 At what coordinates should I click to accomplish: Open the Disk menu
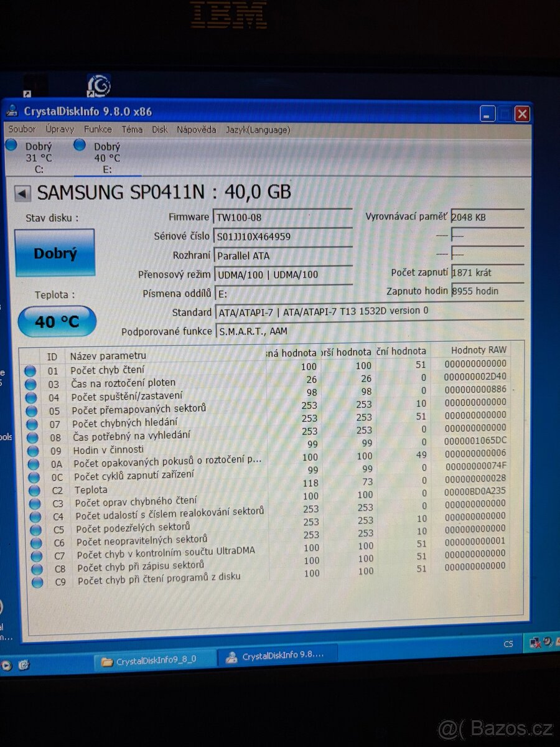point(160,129)
